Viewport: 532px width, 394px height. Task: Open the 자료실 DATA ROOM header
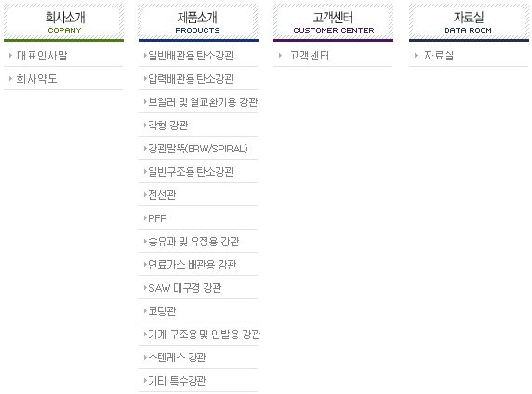[469, 22]
